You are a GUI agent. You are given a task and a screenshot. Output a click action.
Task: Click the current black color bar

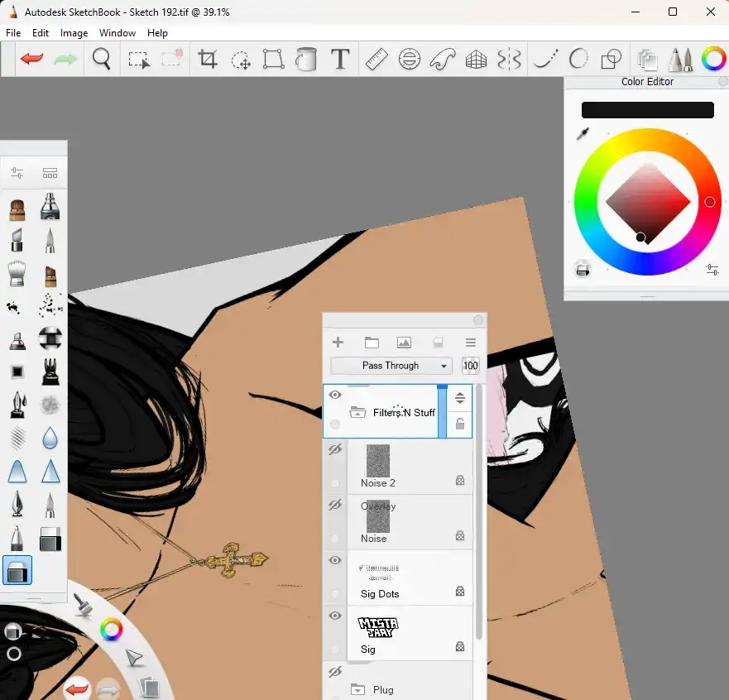[647, 110]
